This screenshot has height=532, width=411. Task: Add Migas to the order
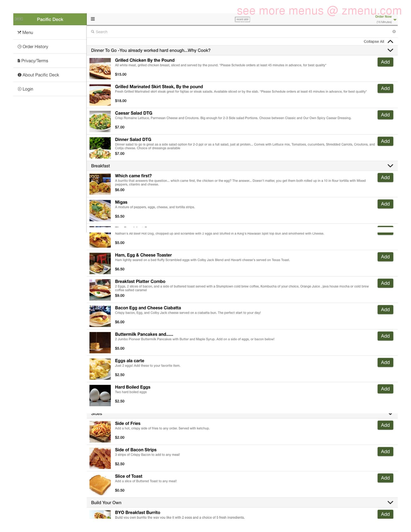(385, 204)
